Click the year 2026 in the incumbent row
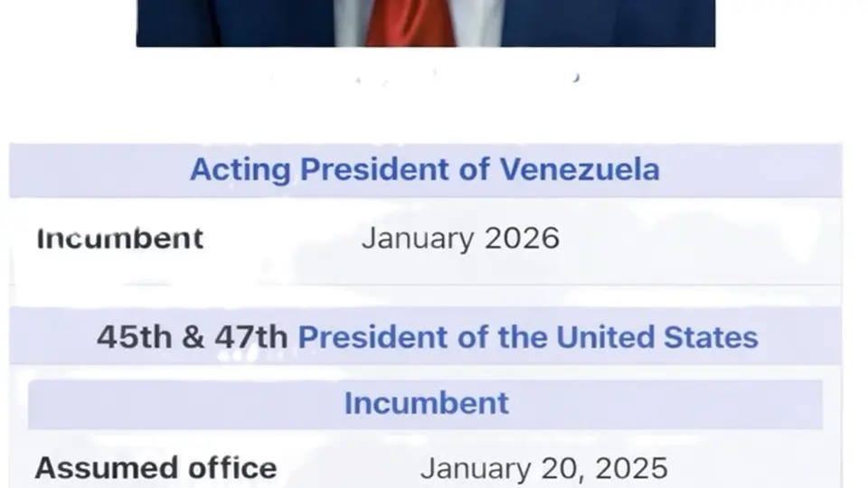 pyautogui.click(x=522, y=239)
